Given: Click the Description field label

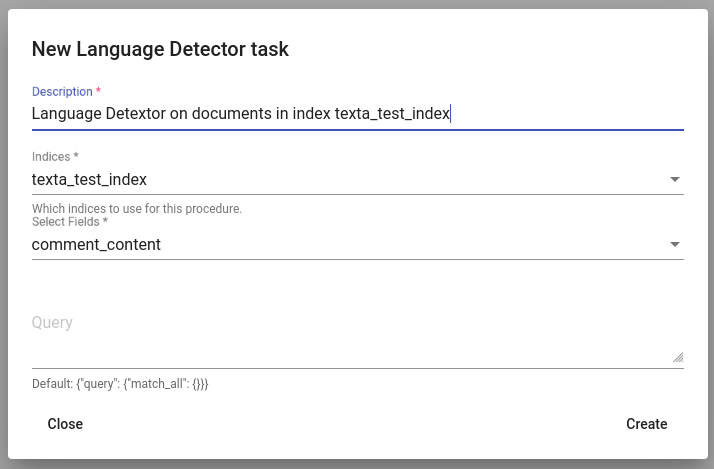Looking at the screenshot, I should tap(62, 92).
